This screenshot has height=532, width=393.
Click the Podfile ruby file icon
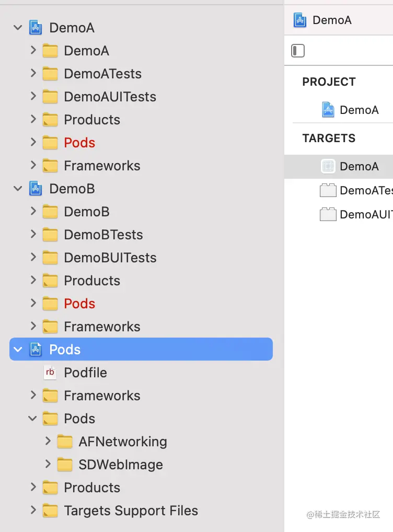point(50,373)
